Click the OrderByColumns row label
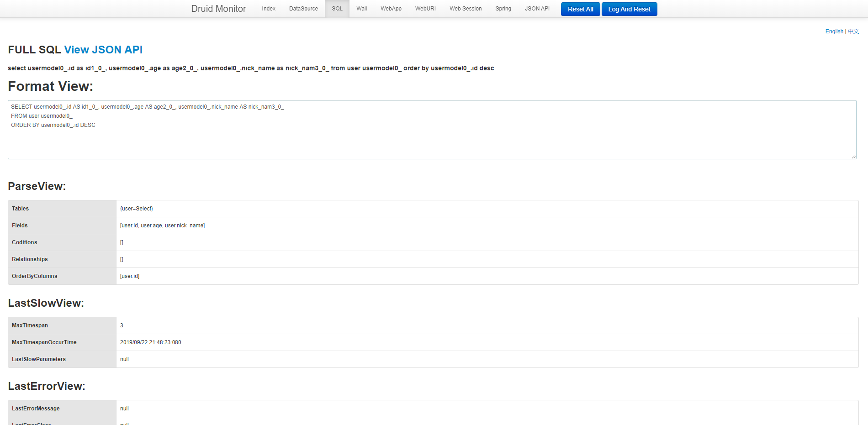The image size is (868, 425). [x=35, y=276]
